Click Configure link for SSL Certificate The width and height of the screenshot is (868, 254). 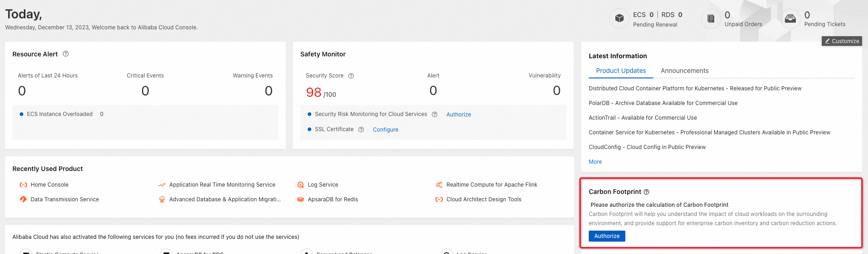pyautogui.click(x=385, y=130)
